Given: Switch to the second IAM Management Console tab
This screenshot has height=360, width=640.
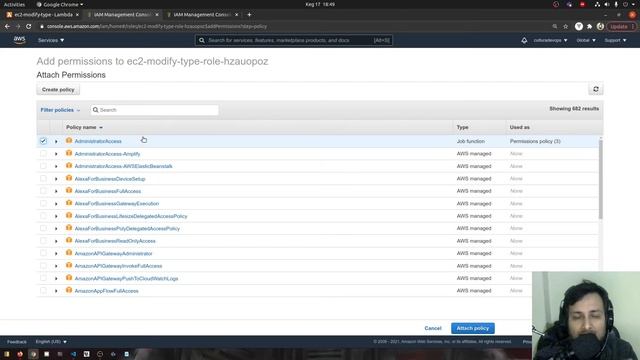Looking at the screenshot, I should click(202, 15).
